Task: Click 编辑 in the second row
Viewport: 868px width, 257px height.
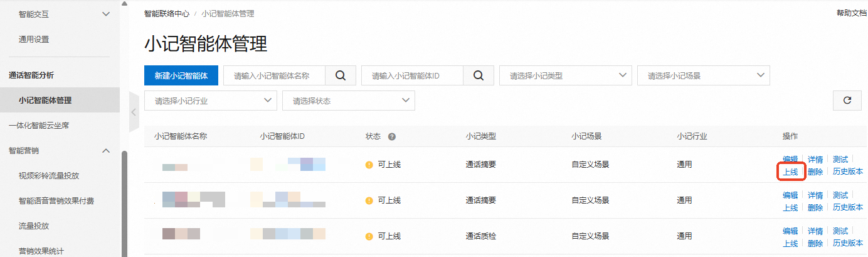Action: click(x=790, y=195)
